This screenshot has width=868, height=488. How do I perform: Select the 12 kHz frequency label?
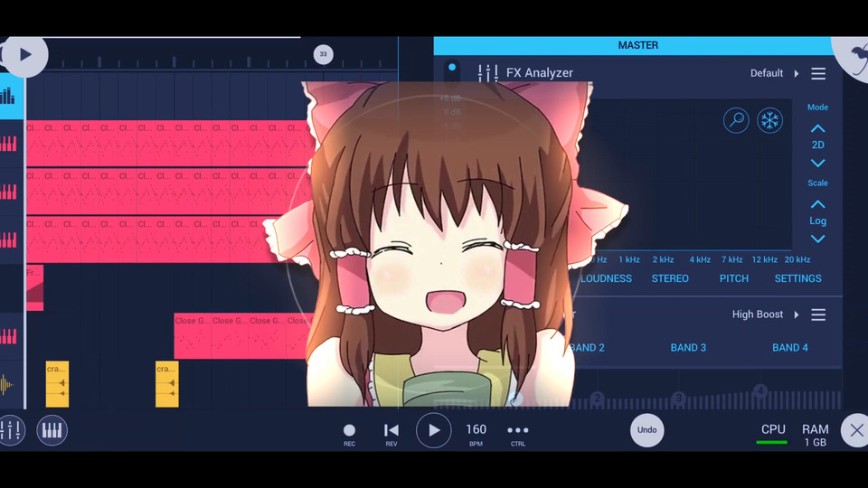point(765,259)
